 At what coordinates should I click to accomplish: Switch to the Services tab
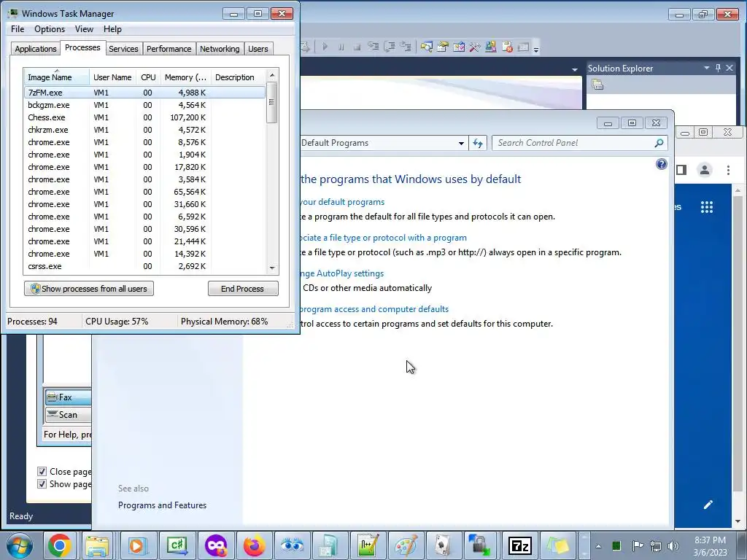pos(123,49)
